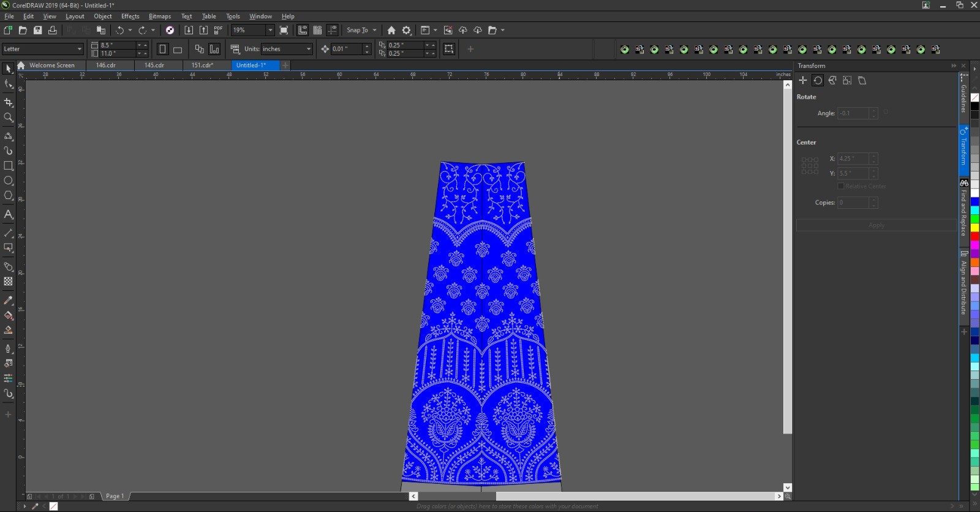Image resolution: width=980 pixels, height=512 pixels.
Task: Select the Interactive Fill bucket tool
Action: [8, 315]
